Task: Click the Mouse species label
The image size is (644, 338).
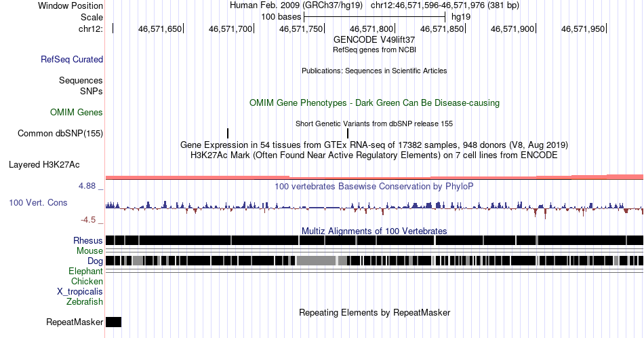Action: 89,251
